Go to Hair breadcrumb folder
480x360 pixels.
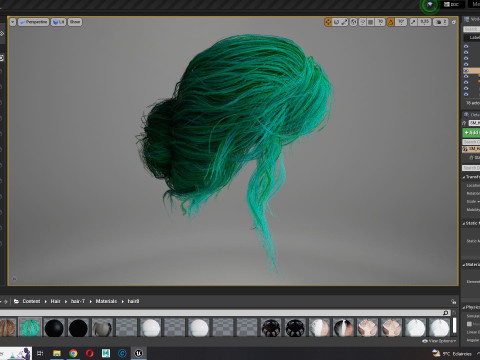pos(55,301)
